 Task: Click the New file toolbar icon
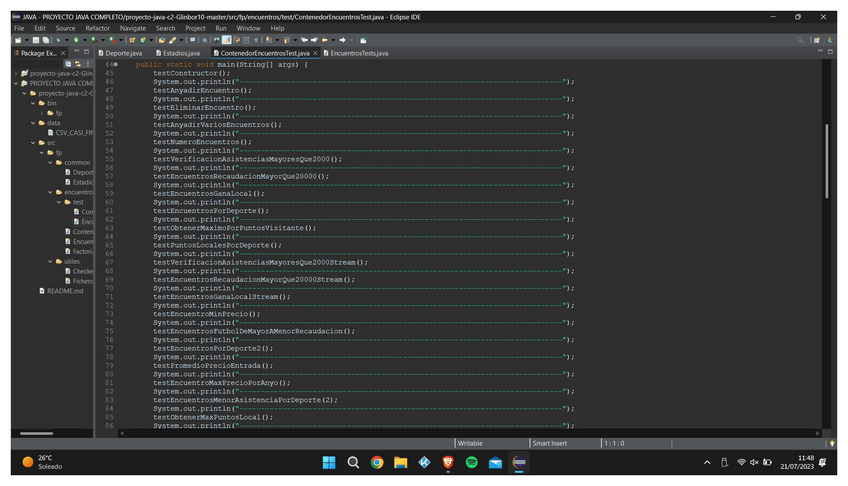coord(17,40)
